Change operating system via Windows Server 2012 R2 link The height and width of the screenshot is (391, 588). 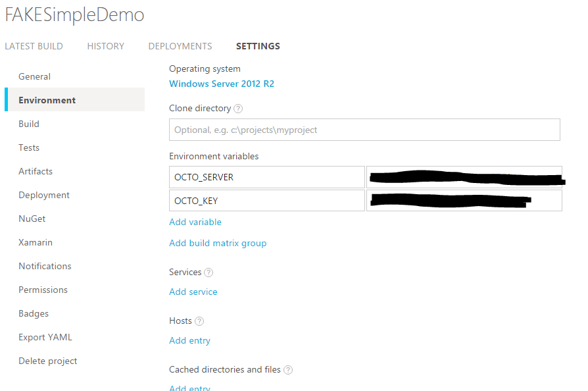coord(222,84)
